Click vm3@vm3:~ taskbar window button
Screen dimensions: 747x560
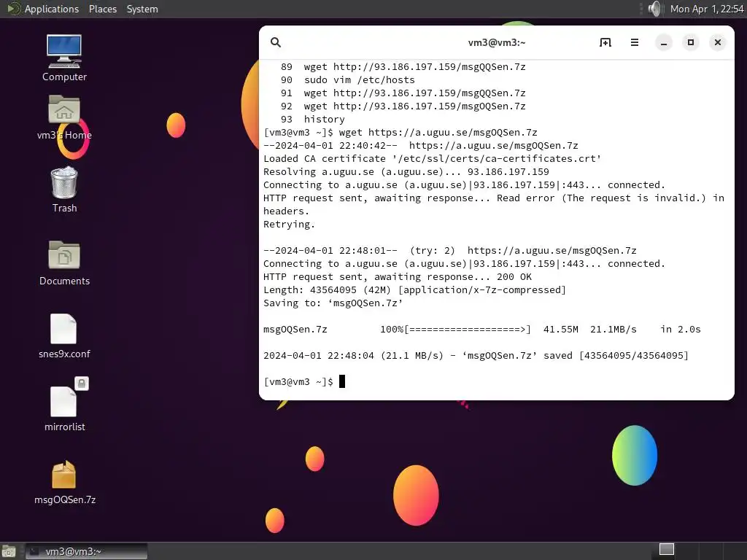86,551
